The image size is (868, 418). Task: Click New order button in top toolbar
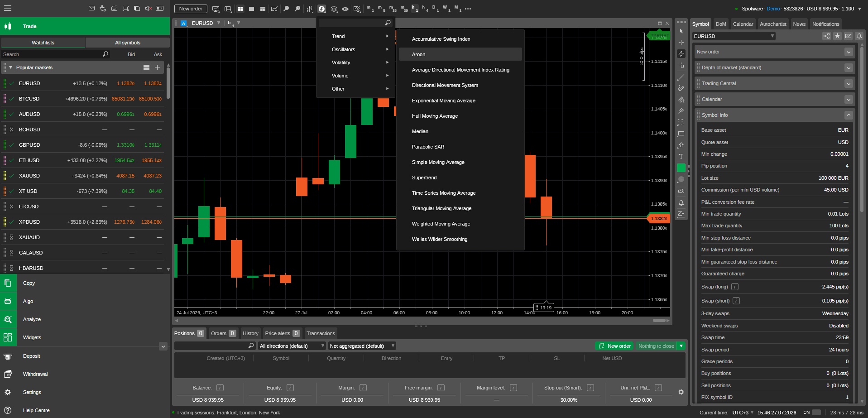(191, 9)
